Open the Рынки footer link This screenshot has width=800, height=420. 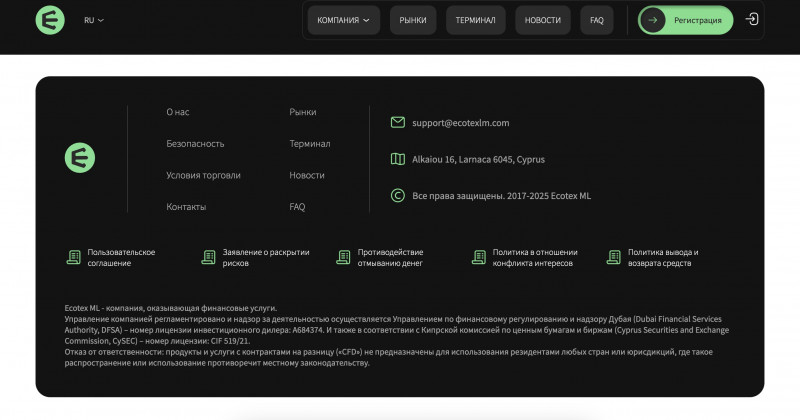click(x=303, y=112)
